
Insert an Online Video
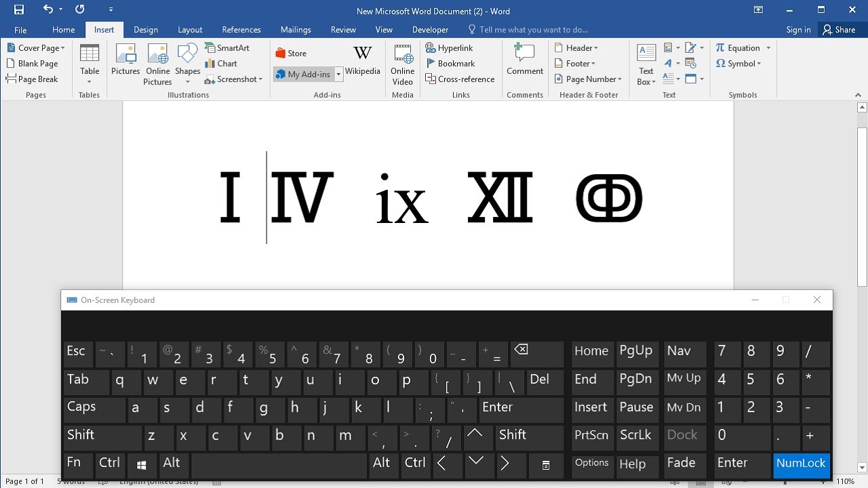tap(402, 64)
